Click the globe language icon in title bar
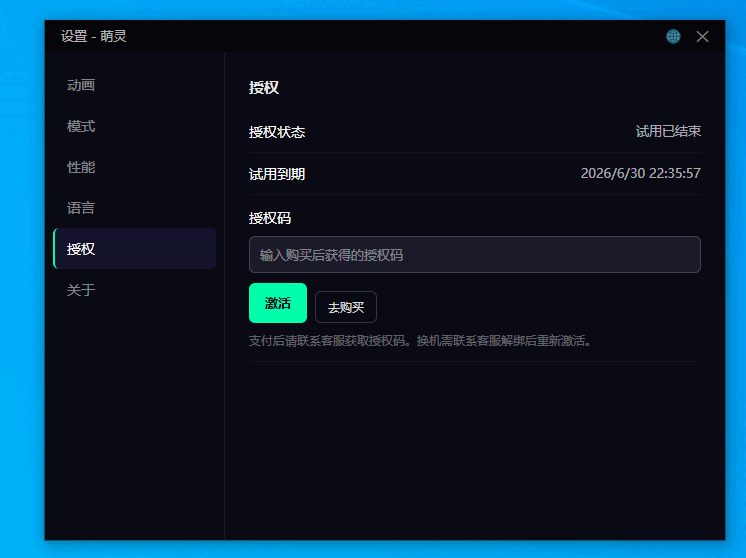 point(673,36)
